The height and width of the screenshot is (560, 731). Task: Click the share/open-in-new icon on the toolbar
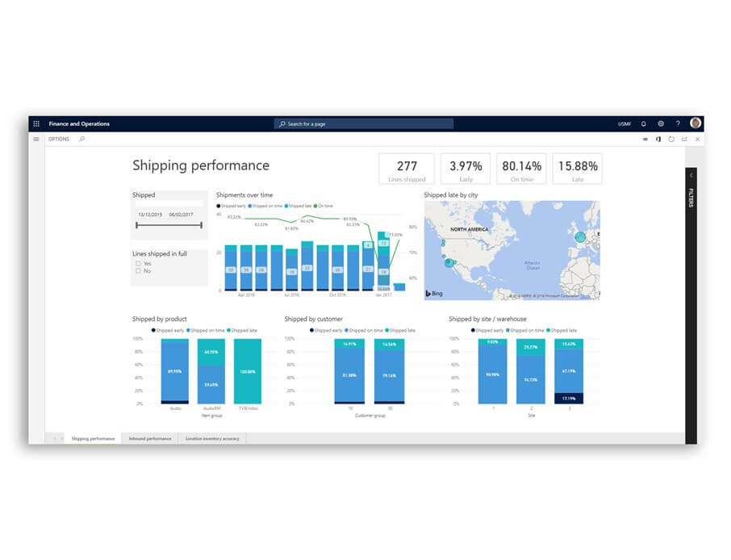point(685,140)
